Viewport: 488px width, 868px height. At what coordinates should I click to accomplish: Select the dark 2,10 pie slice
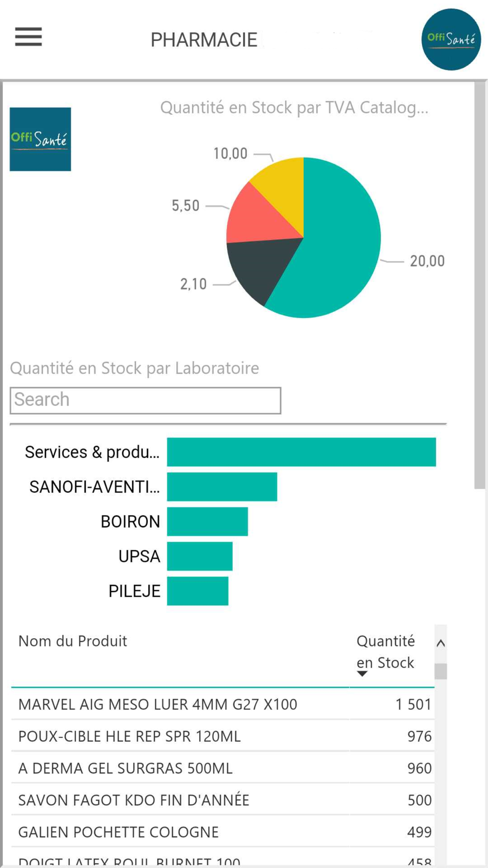coord(259,266)
